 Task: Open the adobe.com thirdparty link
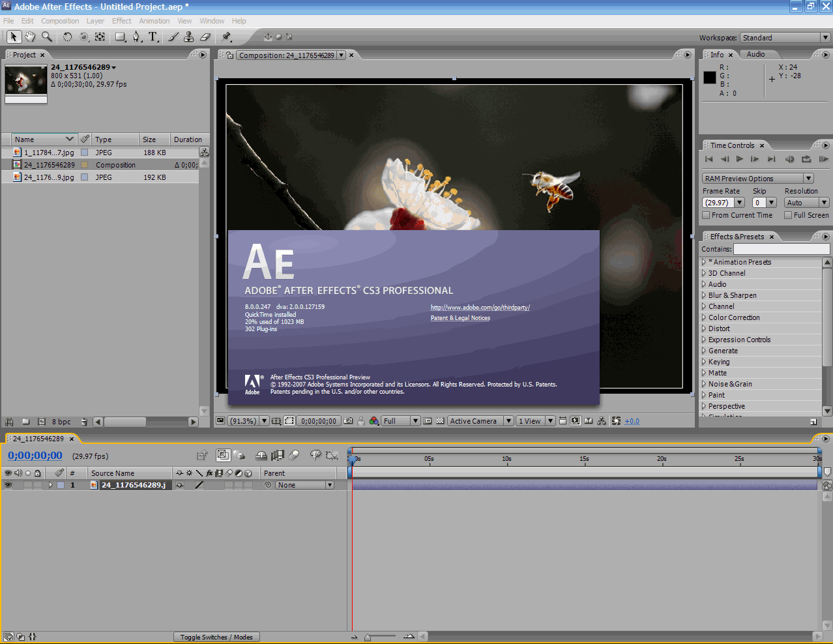click(x=480, y=308)
